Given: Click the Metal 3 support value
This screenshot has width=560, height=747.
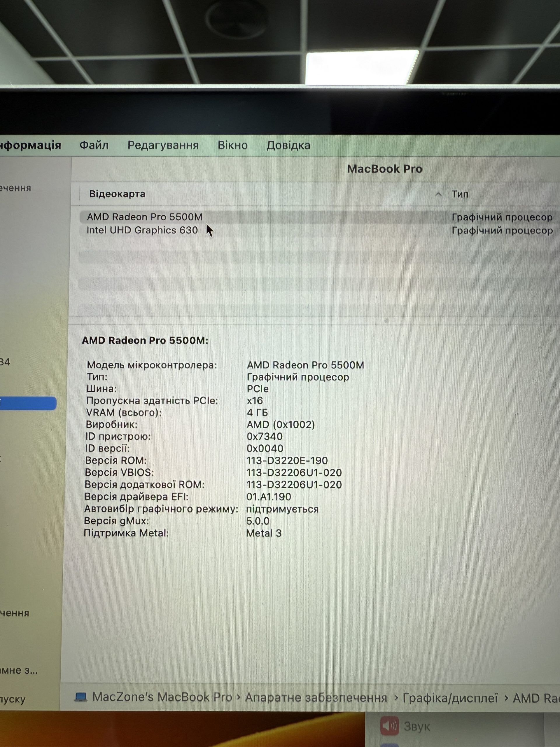Looking at the screenshot, I should tap(264, 533).
